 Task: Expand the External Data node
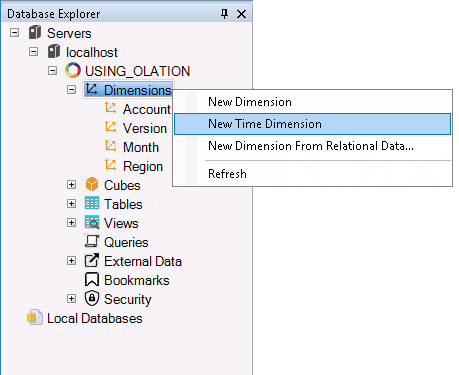[x=71, y=261]
